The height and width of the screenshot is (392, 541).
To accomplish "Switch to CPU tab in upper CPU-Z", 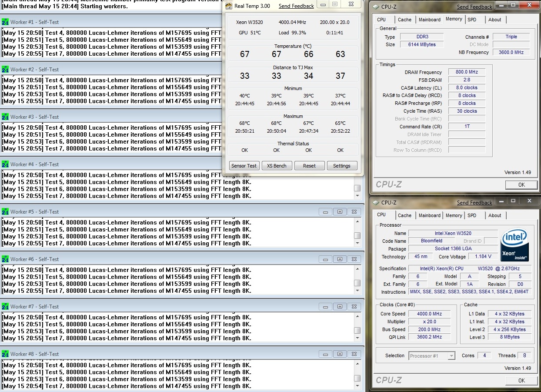I will (x=381, y=20).
